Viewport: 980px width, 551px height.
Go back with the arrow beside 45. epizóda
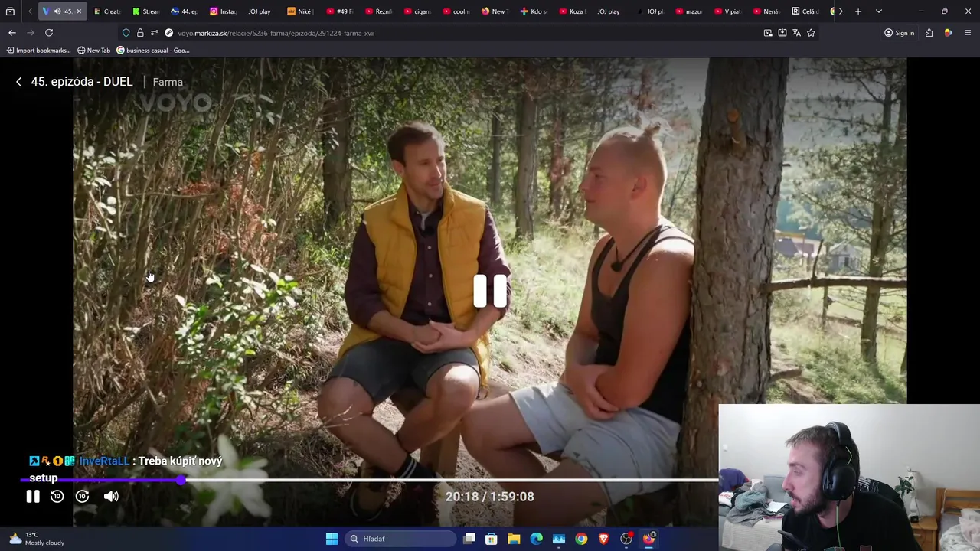[x=19, y=82]
